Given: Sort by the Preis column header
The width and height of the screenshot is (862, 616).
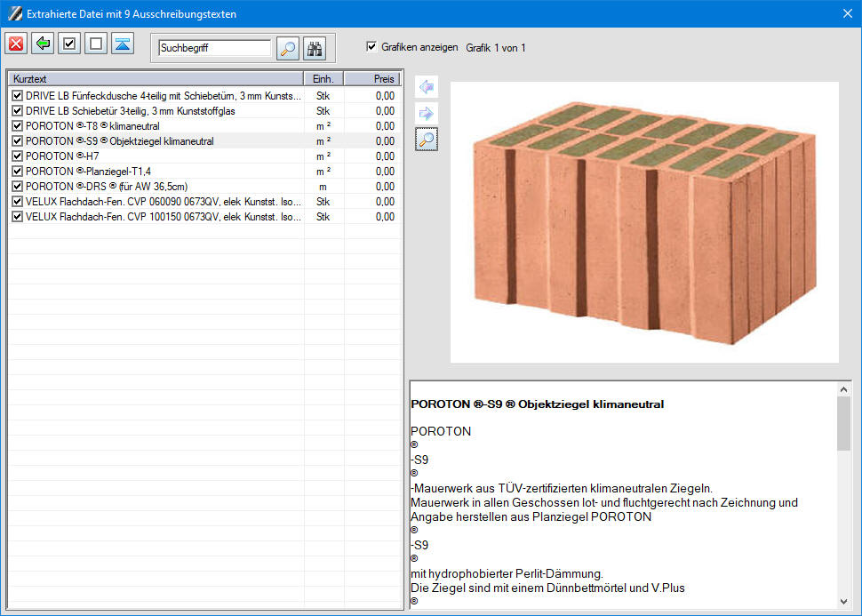Looking at the screenshot, I should coord(372,78).
